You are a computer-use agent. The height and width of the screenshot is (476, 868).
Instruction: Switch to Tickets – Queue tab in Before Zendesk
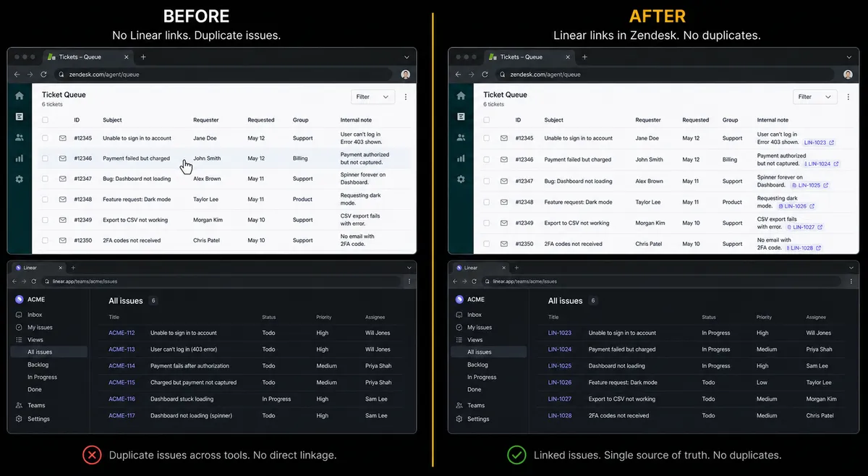coord(88,56)
